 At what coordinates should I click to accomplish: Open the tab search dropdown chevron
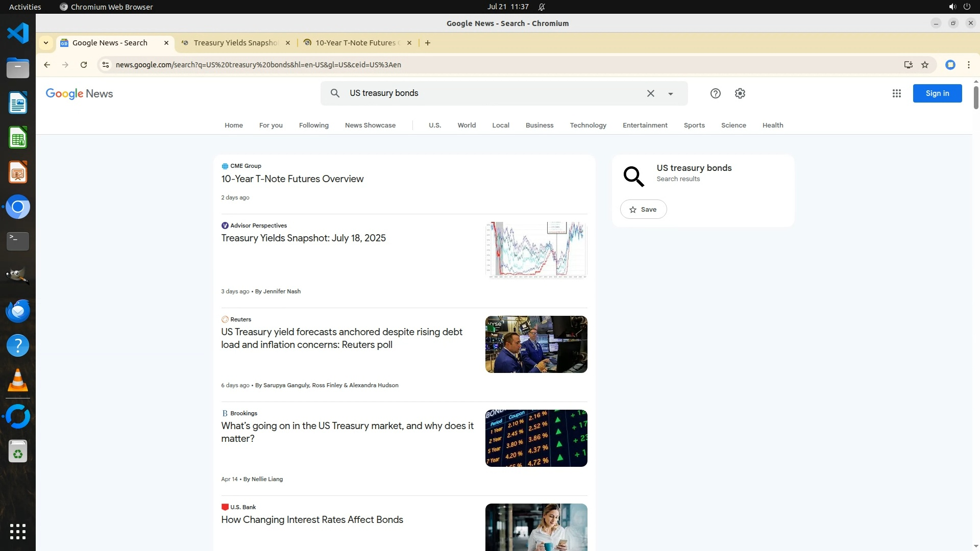[x=46, y=43]
